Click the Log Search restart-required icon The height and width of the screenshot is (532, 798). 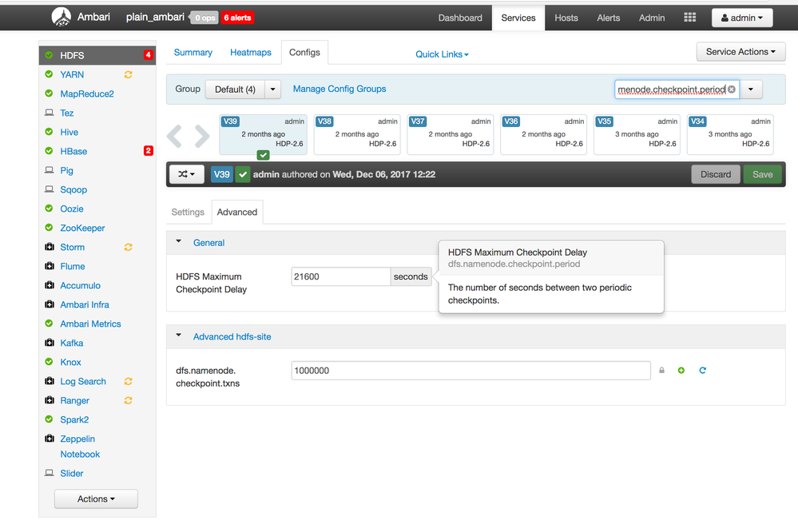tap(129, 381)
